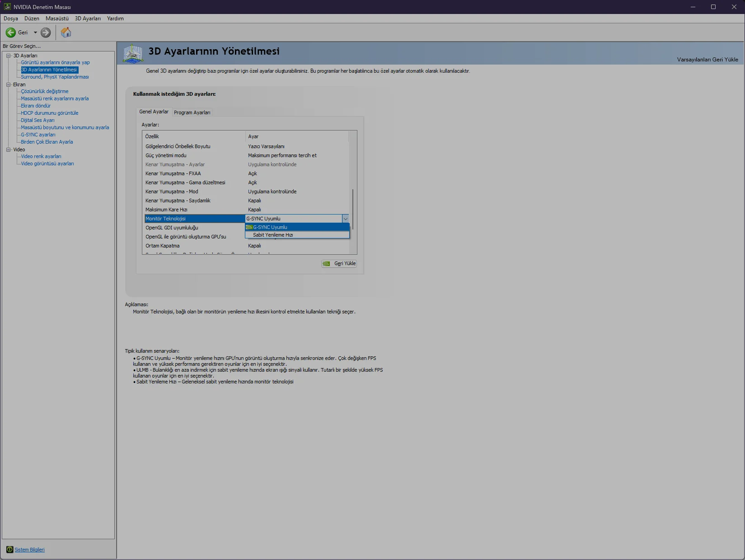Click Varsayılanları Geri Yükle link
Image resolution: width=745 pixels, height=560 pixels.
point(708,60)
